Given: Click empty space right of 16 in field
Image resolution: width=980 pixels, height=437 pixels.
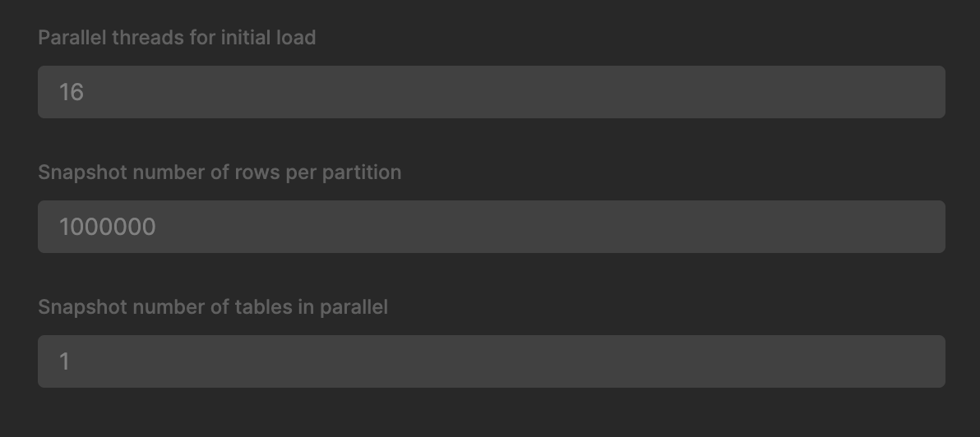Looking at the screenshot, I should point(576,92).
